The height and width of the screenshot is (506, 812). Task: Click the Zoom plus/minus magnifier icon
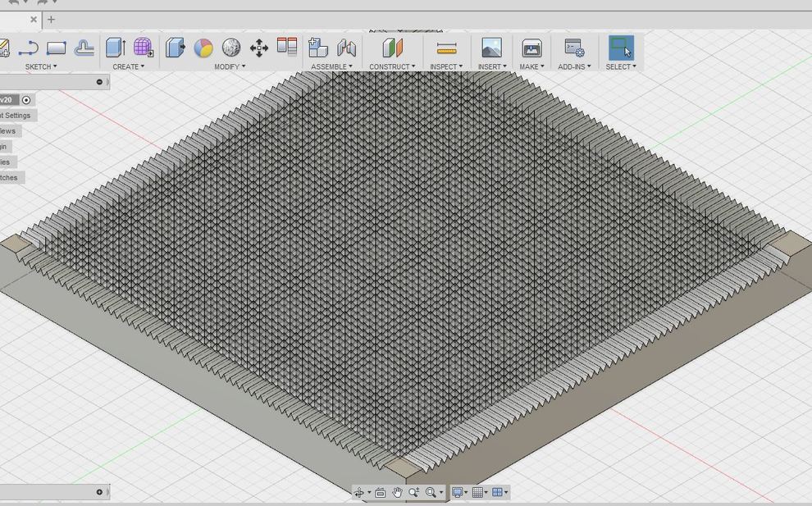pos(413,492)
